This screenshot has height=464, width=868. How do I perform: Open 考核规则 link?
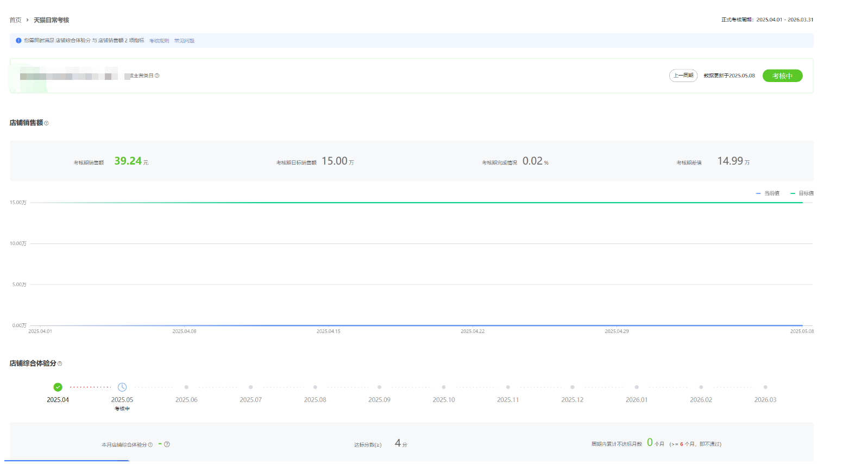point(159,41)
